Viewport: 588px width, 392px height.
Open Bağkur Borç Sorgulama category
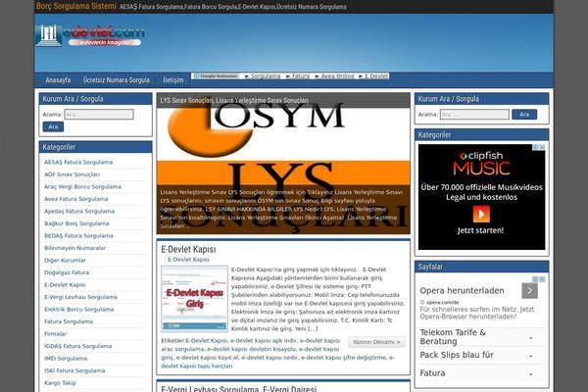pos(76,223)
